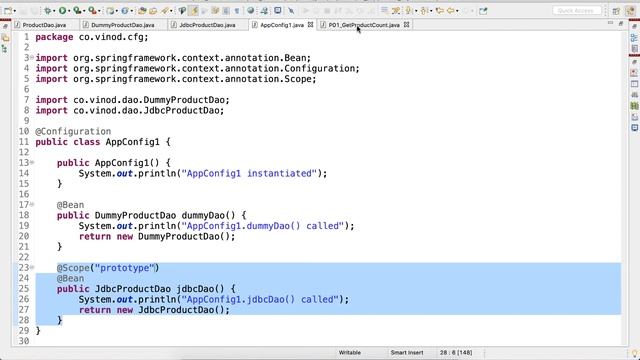640x360 pixels.
Task: Click the Open Task folder icon
Action: click(x=153, y=11)
